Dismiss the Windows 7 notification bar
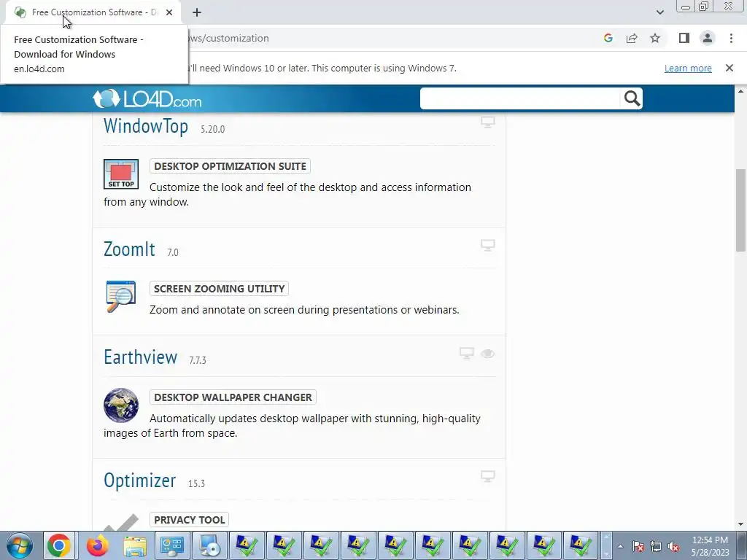This screenshot has width=747, height=560. (729, 68)
